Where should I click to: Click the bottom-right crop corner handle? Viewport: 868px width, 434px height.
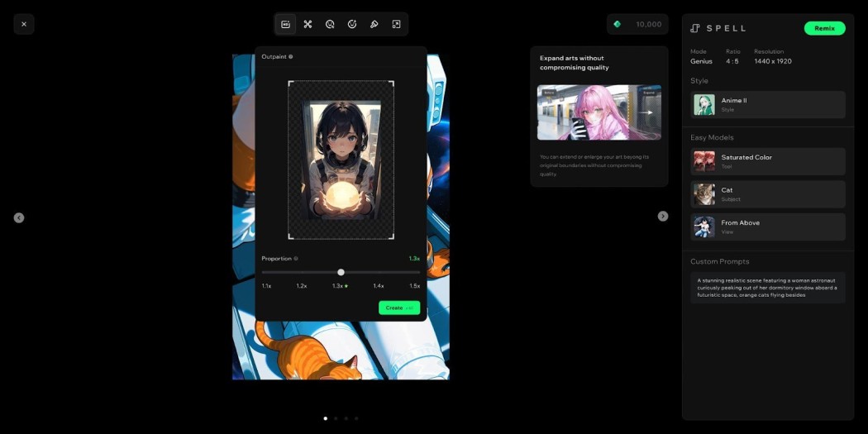pos(391,236)
